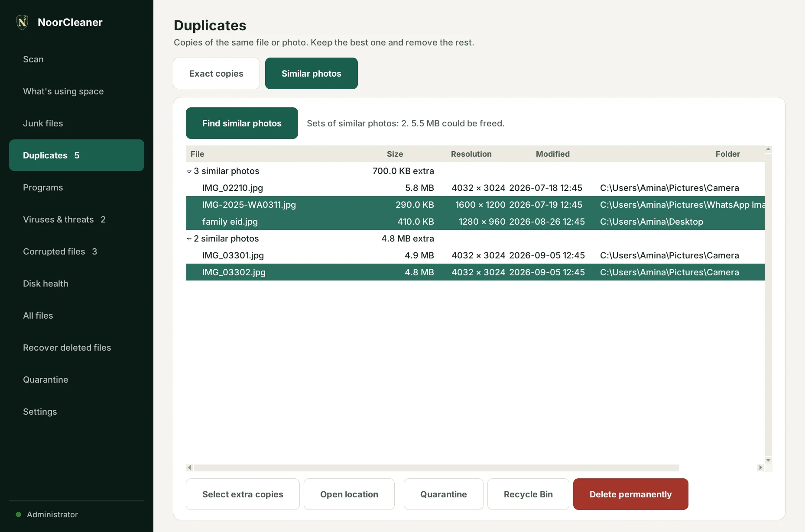
Task: Sort the list by Size column
Action: (395, 154)
